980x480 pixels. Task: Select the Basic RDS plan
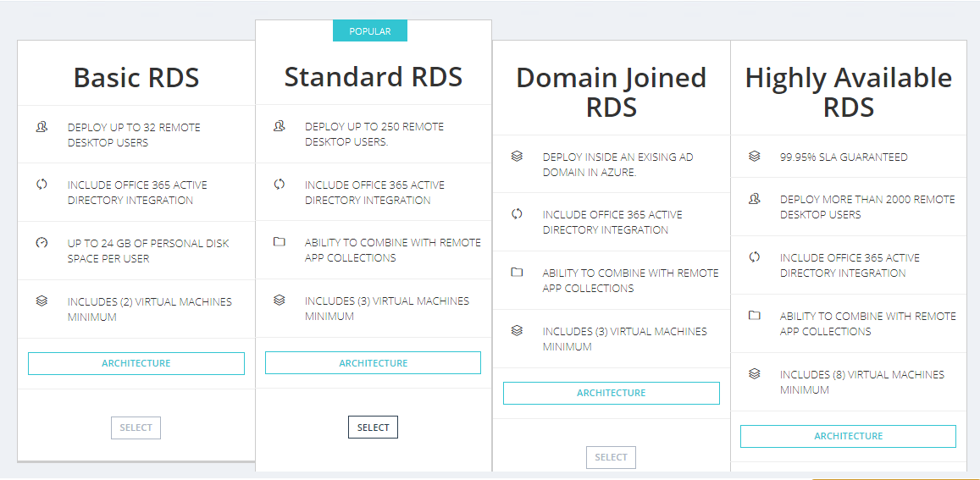pos(136,428)
